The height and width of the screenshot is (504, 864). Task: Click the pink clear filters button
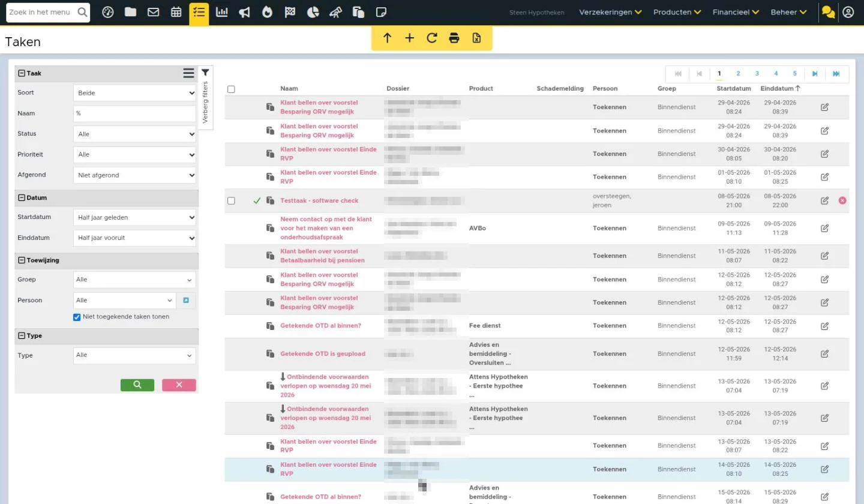(x=179, y=385)
